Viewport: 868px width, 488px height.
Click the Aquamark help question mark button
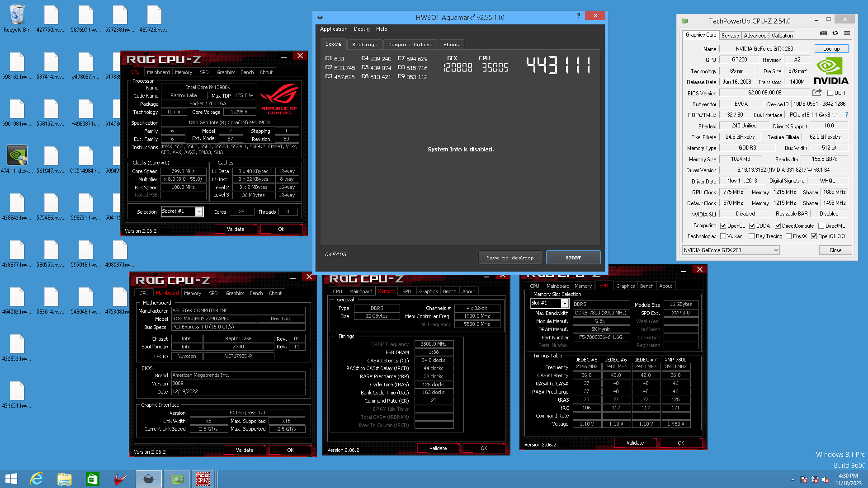[x=578, y=16]
